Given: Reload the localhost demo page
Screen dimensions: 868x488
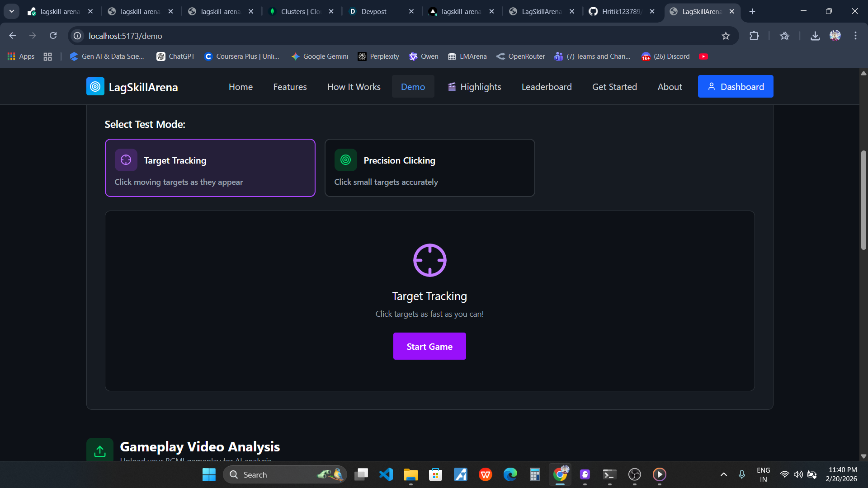Looking at the screenshot, I should coord(53,36).
